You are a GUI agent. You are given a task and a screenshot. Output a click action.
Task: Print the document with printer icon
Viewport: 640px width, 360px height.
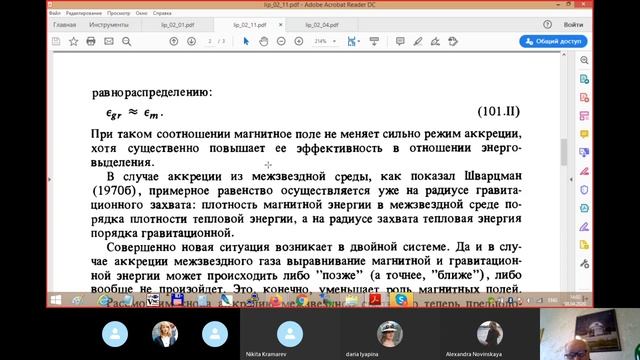pyautogui.click(x=91, y=41)
